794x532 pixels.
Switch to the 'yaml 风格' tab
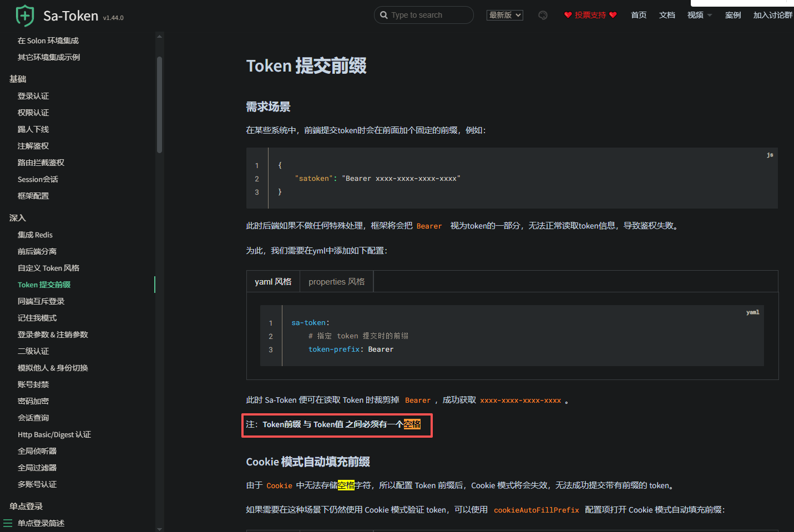(x=273, y=281)
